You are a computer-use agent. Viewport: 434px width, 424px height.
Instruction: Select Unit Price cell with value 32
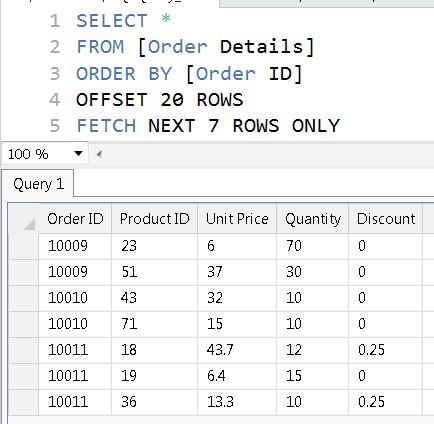237,298
